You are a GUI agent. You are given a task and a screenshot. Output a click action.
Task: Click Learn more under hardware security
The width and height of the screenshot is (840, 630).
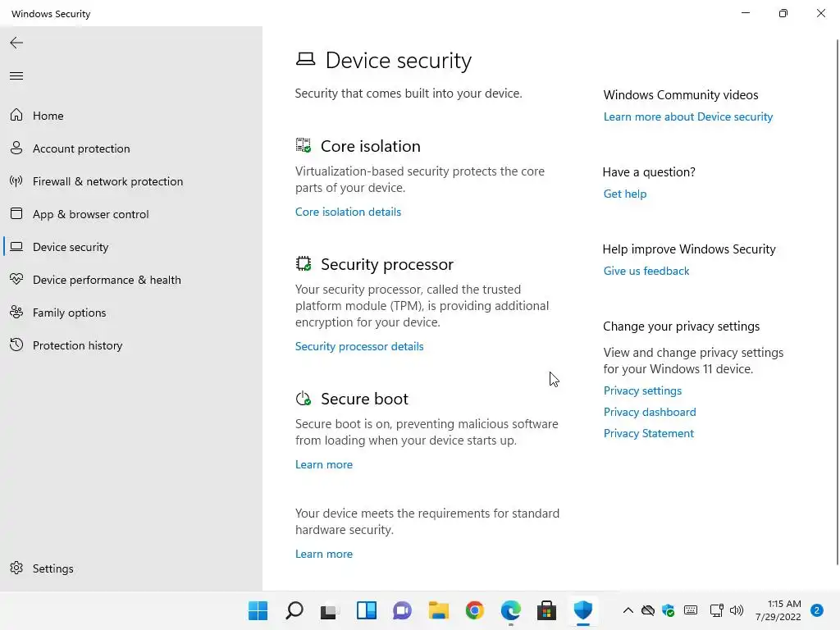point(323,554)
